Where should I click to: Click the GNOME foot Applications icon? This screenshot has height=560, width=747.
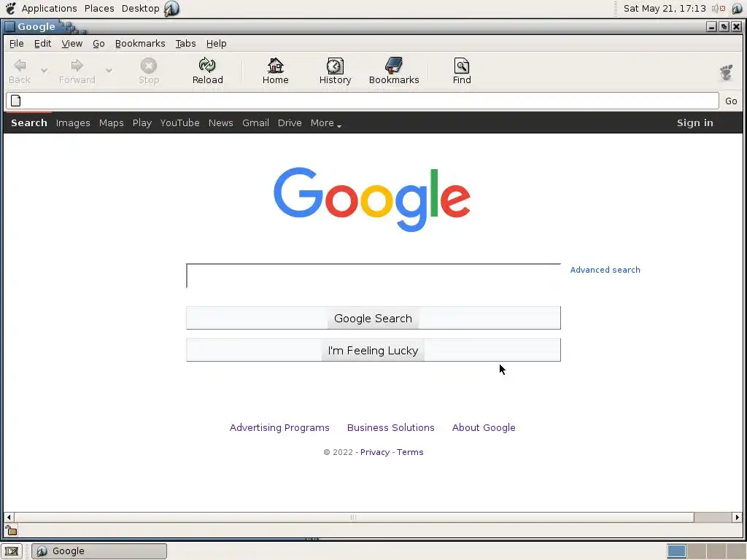tap(10, 8)
